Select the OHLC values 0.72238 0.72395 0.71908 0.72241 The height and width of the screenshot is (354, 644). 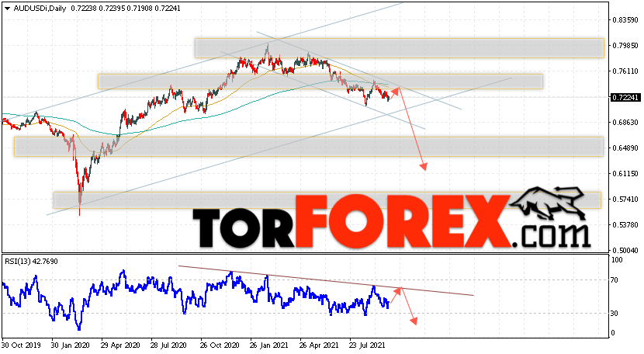point(126,9)
